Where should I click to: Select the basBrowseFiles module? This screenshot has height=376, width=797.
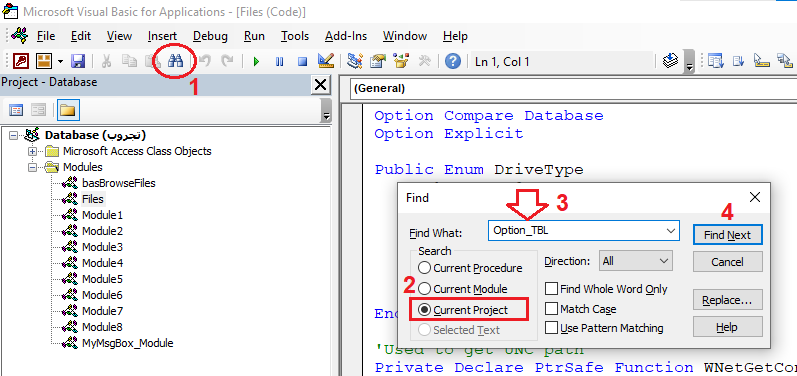tap(118, 183)
